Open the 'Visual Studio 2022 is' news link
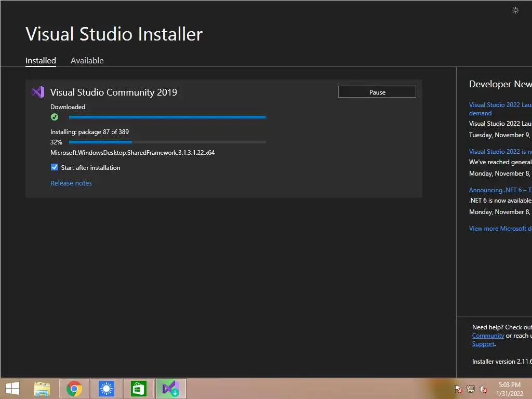 tap(500, 152)
